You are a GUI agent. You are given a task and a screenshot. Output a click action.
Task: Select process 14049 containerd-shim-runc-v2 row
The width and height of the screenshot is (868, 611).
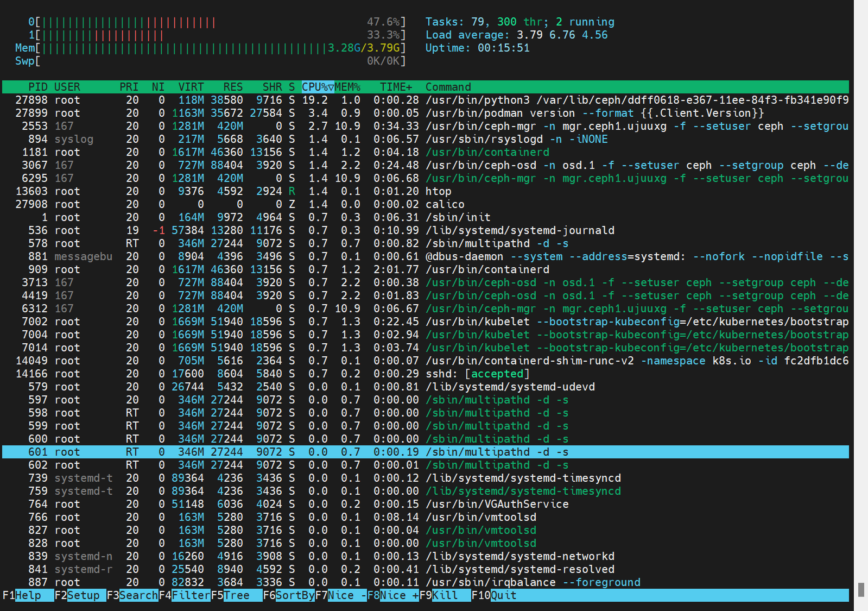[426, 361]
